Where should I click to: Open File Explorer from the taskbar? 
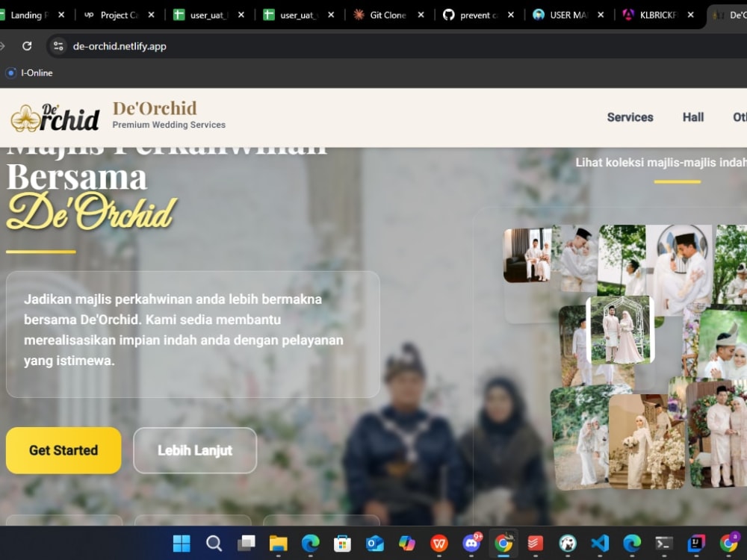278,543
